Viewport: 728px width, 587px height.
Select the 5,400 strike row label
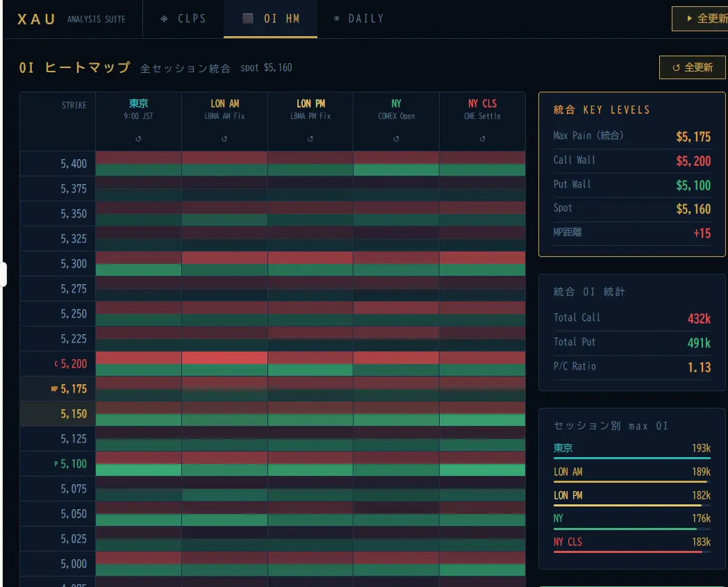click(74, 163)
